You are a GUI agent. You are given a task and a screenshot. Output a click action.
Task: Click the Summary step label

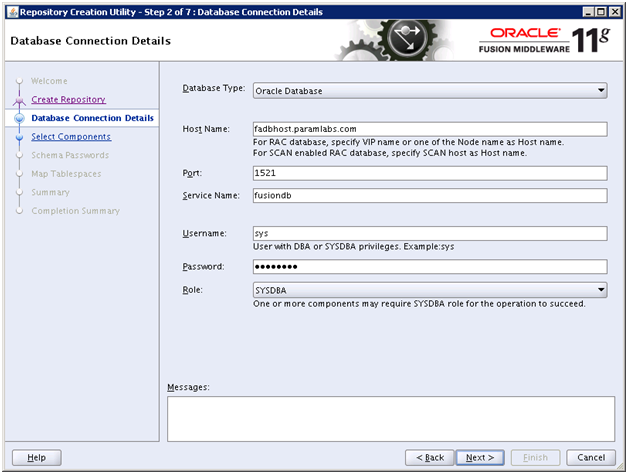pos(50,192)
